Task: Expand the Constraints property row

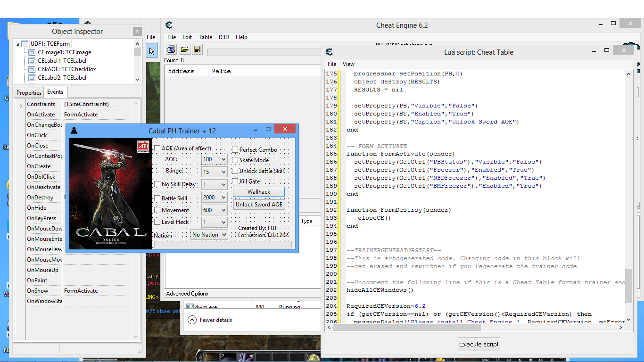Action: (x=21, y=105)
